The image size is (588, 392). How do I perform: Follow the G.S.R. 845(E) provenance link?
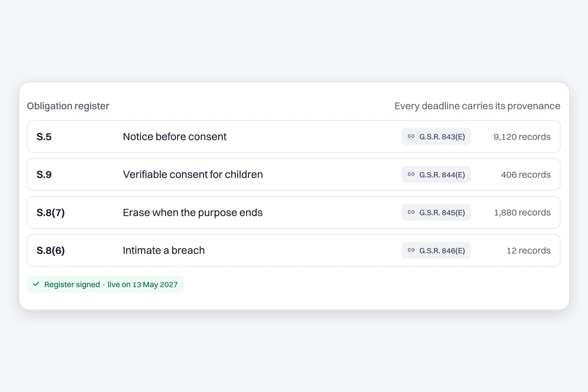point(436,212)
